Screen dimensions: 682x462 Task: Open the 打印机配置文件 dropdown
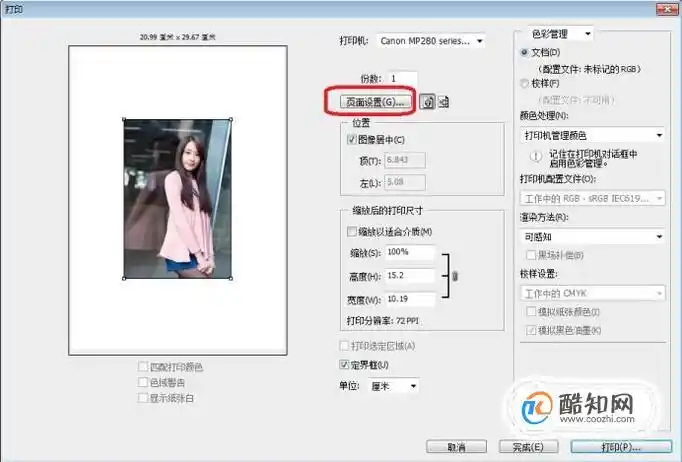coord(592,198)
